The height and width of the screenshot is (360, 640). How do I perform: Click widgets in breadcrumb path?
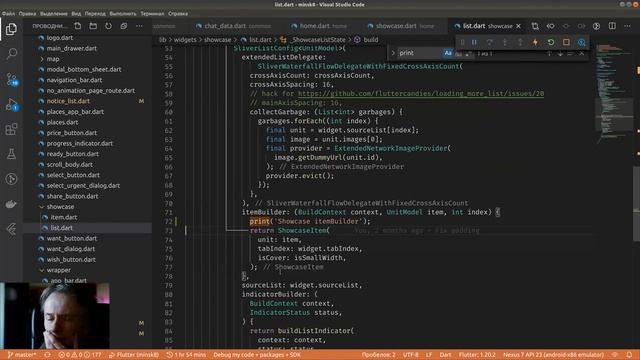click(185, 40)
